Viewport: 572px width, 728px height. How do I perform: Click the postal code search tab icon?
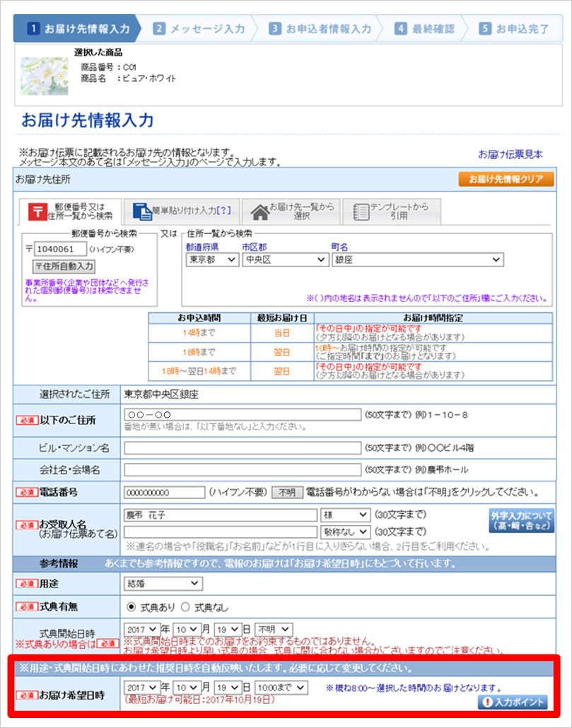click(x=37, y=211)
